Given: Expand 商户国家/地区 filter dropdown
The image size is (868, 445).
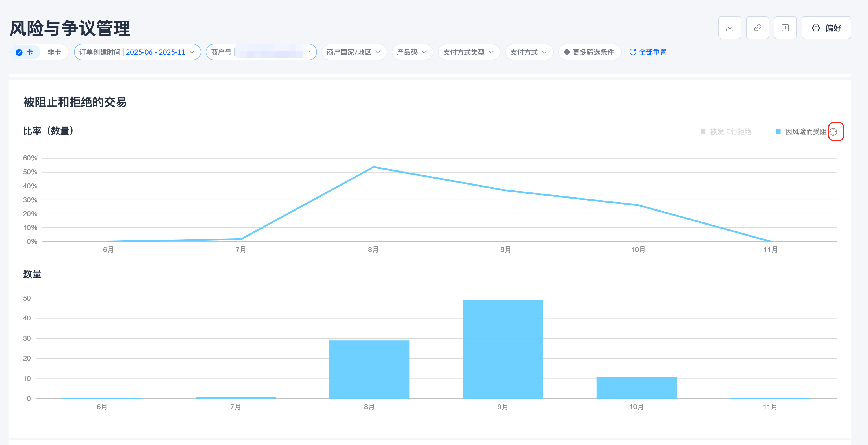Looking at the screenshot, I should (353, 52).
